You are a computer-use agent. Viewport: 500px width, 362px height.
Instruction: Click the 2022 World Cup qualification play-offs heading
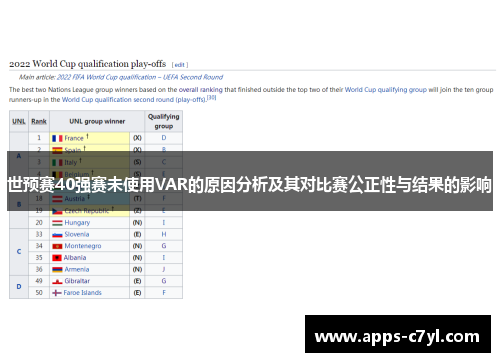(87, 64)
